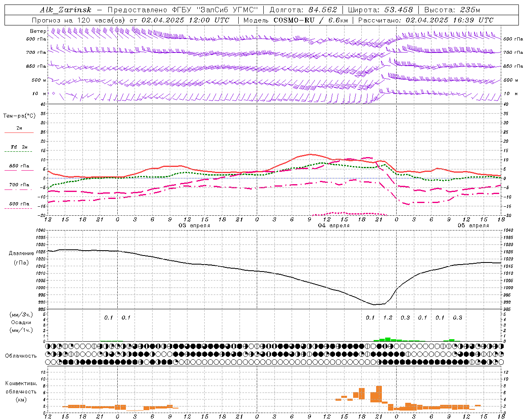Click the 'Долгота: 84.562' header field

[303, 10]
